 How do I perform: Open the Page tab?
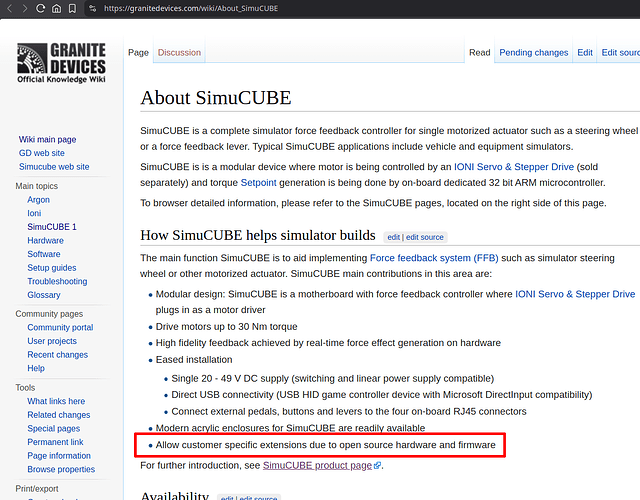(x=138, y=53)
